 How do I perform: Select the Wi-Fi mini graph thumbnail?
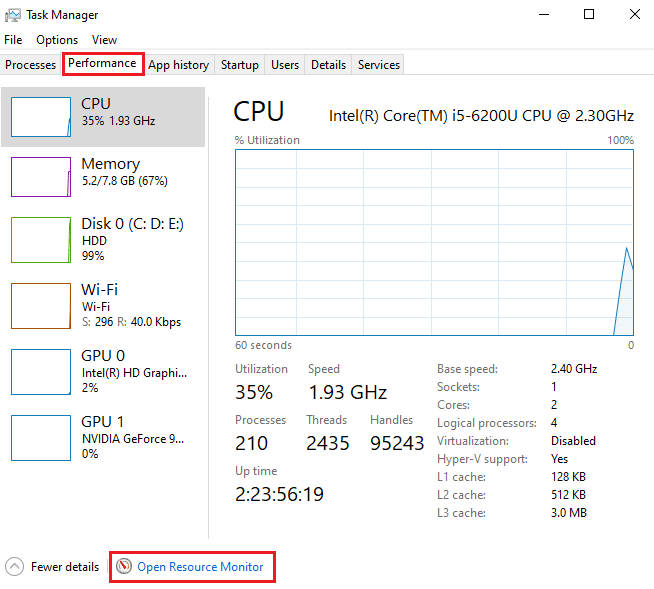pyautogui.click(x=41, y=306)
